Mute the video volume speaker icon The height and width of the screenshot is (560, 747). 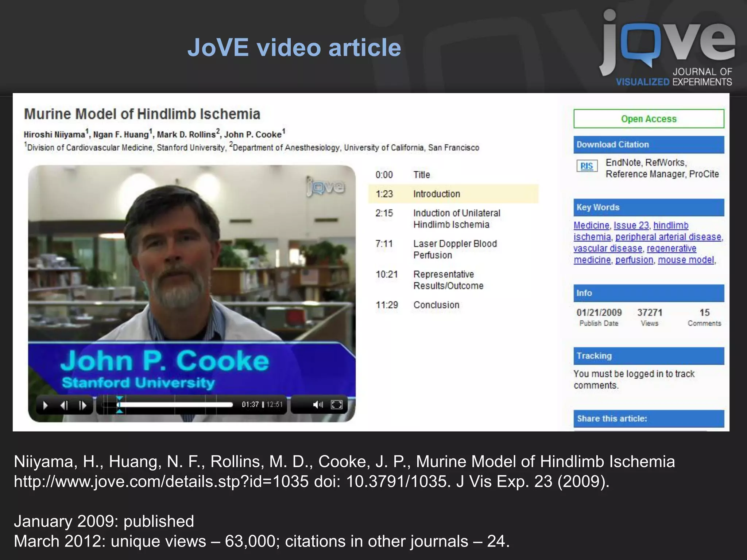click(x=318, y=405)
